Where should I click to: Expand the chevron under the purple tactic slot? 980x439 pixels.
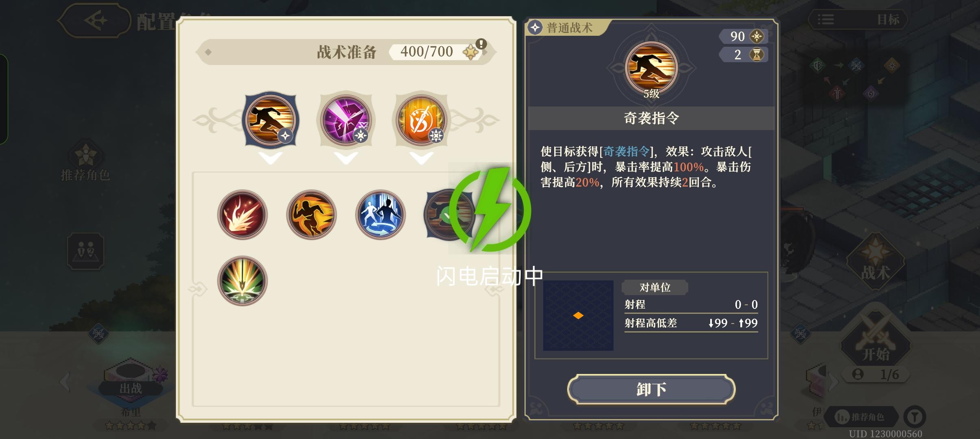point(346,158)
